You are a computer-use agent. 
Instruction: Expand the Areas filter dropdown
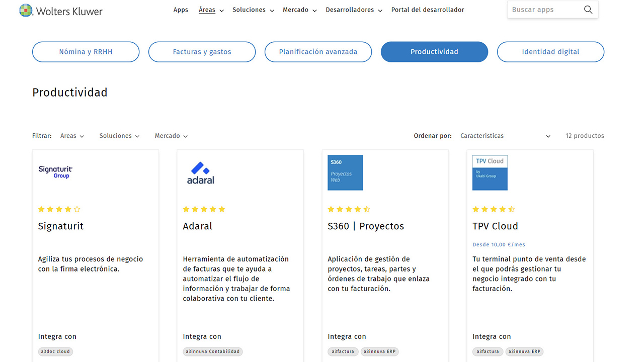(x=72, y=136)
